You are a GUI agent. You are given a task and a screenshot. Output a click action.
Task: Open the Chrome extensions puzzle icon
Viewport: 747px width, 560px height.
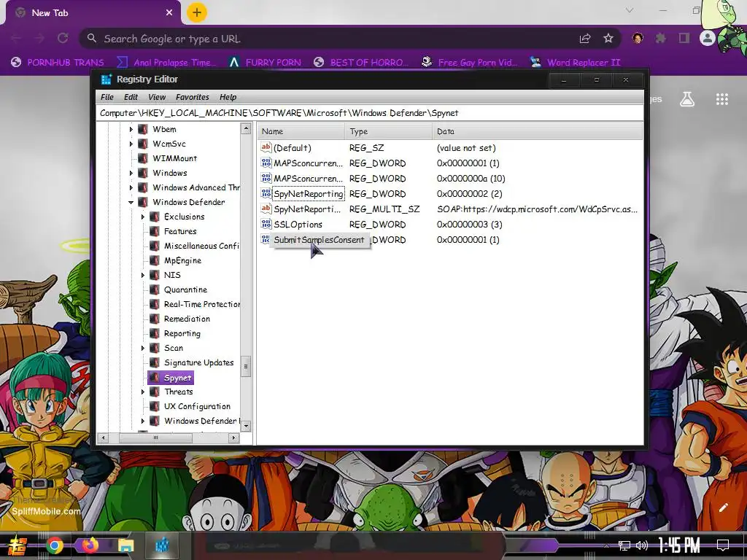click(660, 38)
